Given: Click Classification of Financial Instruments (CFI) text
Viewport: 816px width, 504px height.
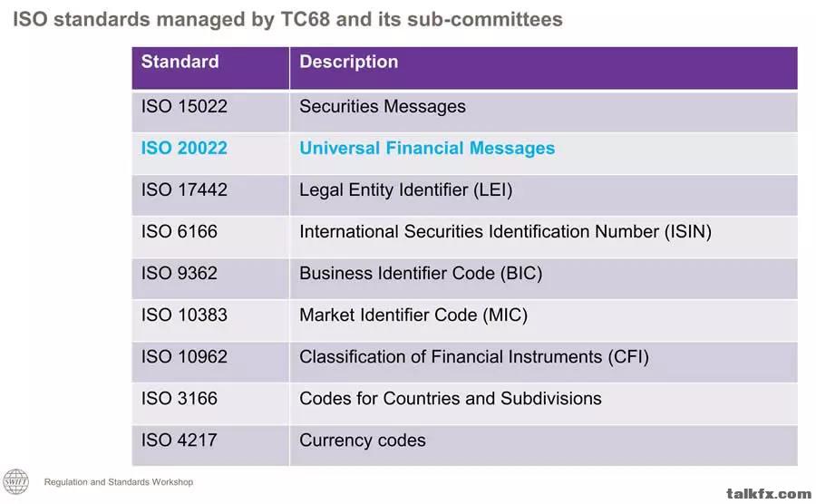Looking at the screenshot, I should (474, 357).
